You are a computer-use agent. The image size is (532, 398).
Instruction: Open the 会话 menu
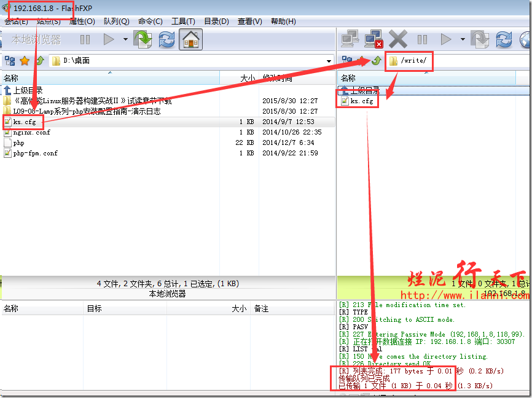tap(15, 21)
